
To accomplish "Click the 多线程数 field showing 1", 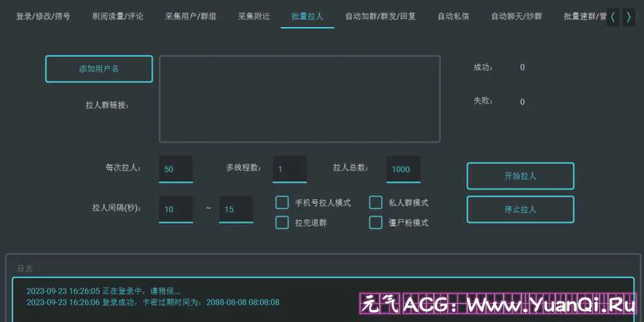I will [x=289, y=169].
